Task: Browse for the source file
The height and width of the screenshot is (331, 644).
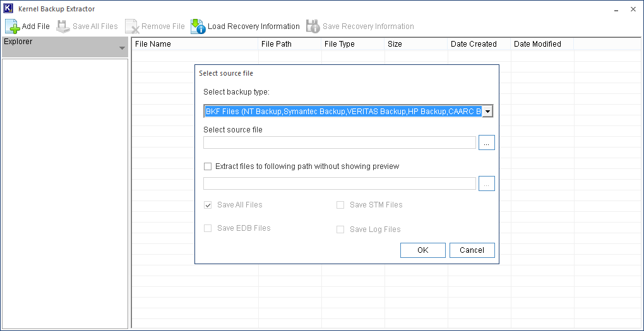Action: pyautogui.click(x=487, y=142)
